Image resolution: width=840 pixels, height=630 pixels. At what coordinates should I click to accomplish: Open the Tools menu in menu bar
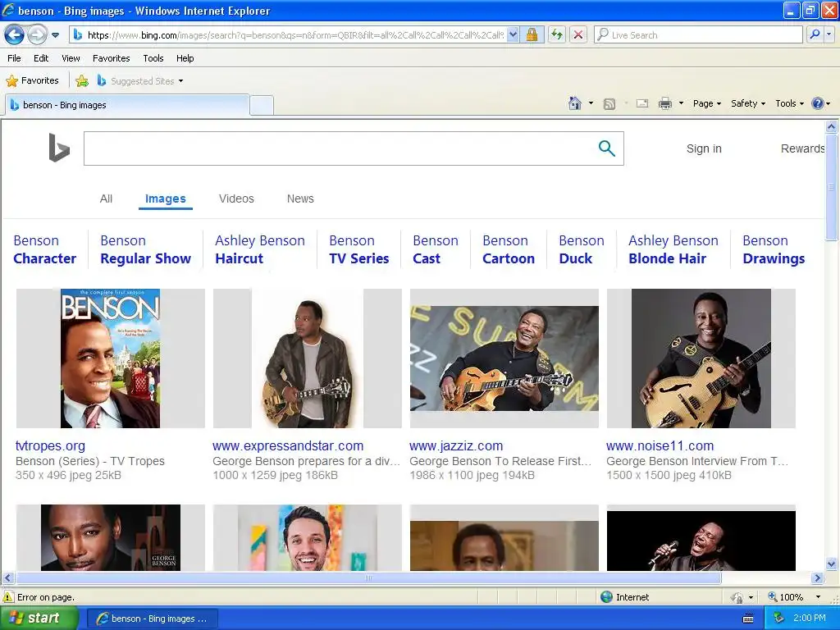pyautogui.click(x=153, y=58)
